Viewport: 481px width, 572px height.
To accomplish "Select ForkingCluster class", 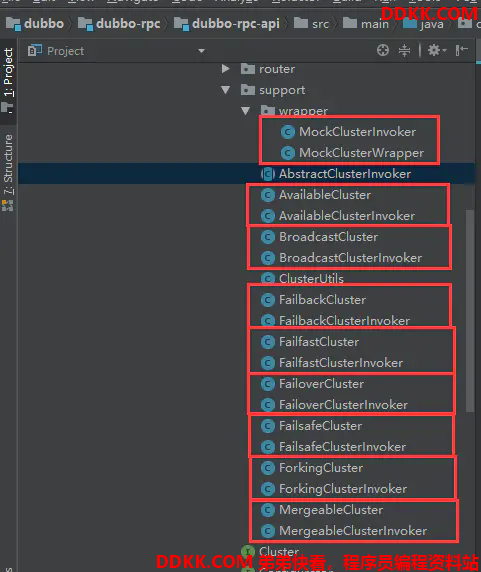I will click(x=321, y=468).
